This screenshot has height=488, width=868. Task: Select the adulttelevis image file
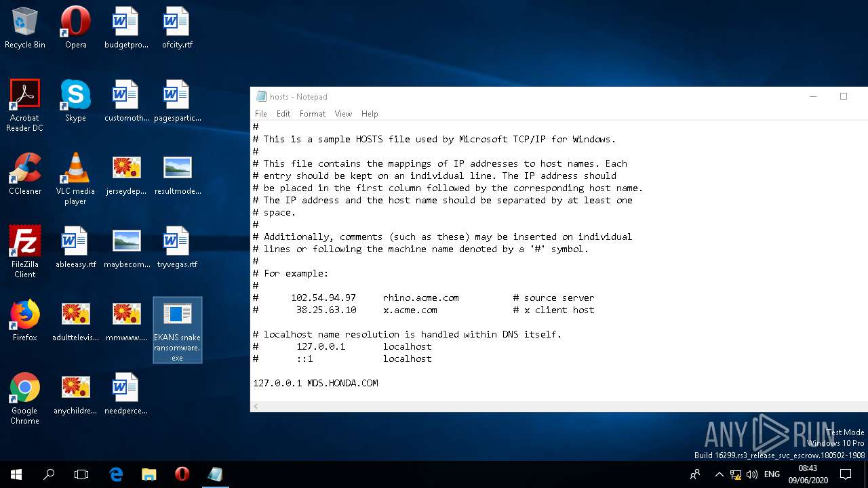tap(75, 321)
